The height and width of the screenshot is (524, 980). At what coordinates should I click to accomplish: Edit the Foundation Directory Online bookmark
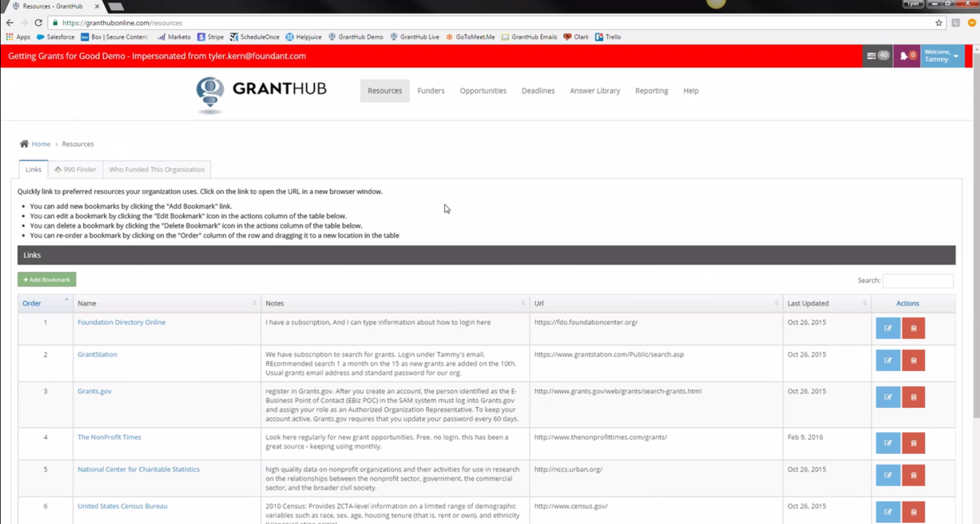pyautogui.click(x=888, y=327)
